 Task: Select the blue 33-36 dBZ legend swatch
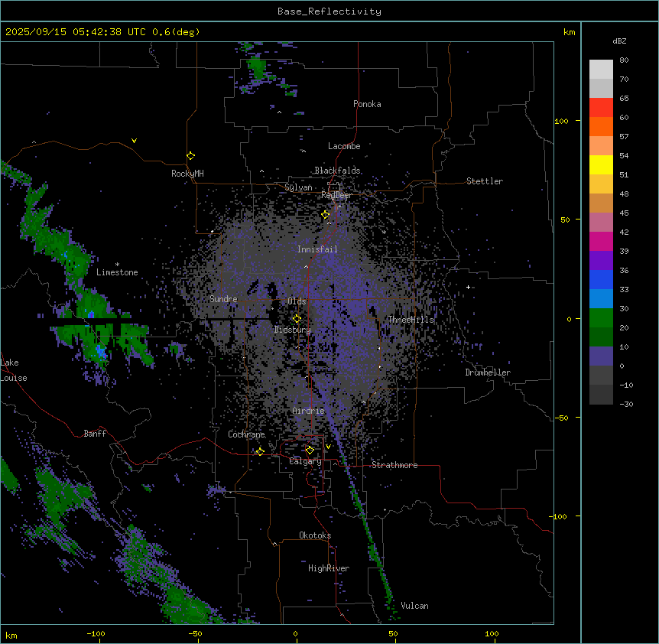coord(601,279)
